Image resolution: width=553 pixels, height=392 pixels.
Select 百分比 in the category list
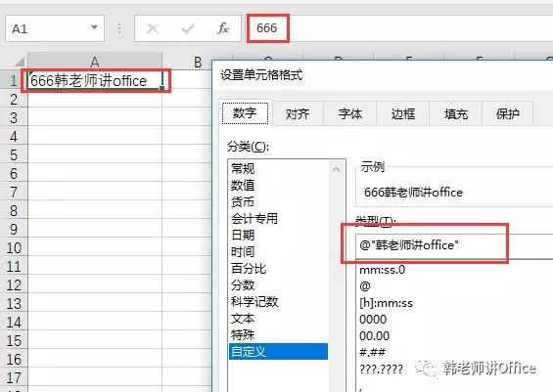tap(279, 269)
